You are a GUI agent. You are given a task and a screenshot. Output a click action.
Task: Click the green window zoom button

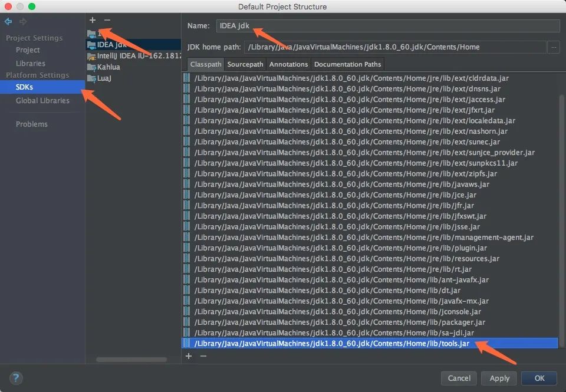tap(32, 6)
